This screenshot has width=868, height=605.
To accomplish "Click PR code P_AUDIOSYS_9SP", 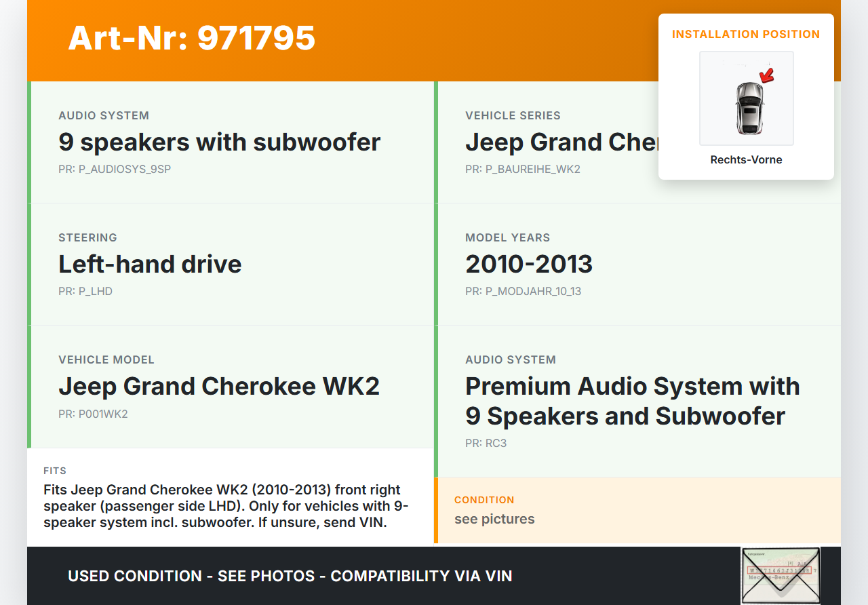I will tap(115, 170).
